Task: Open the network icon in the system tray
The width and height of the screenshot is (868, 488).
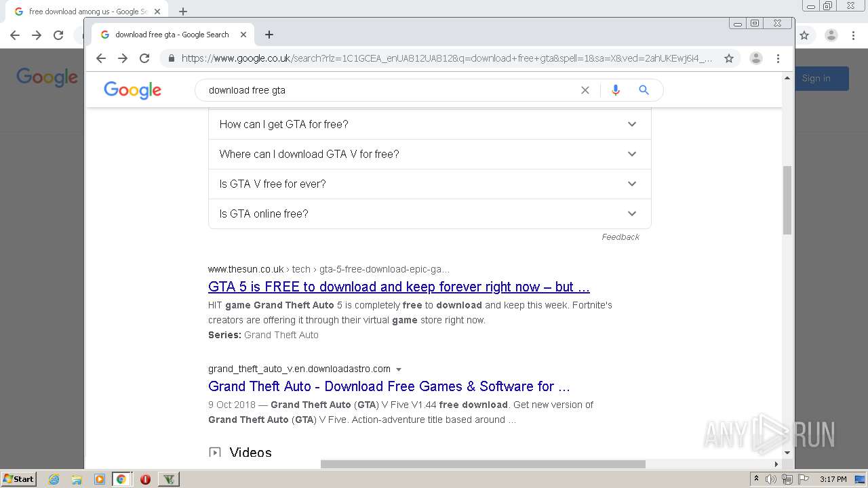Action: (787, 479)
